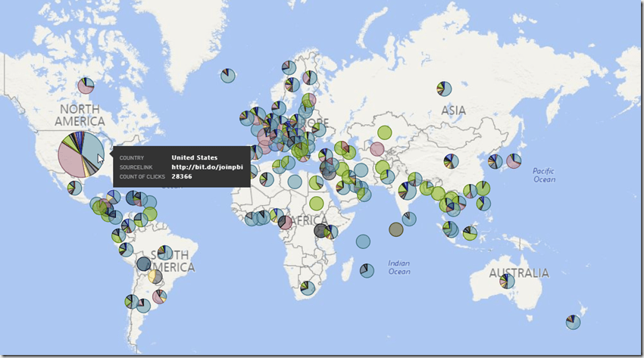The image size is (644, 358).
Task: Click the South Africa pie marker
Action: (307, 288)
